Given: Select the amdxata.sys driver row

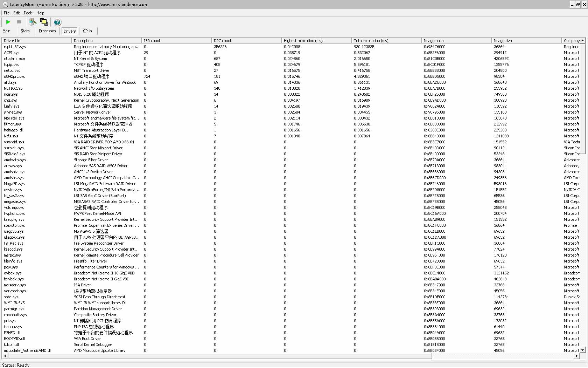Looking at the screenshot, I should pyautogui.click(x=291, y=160).
